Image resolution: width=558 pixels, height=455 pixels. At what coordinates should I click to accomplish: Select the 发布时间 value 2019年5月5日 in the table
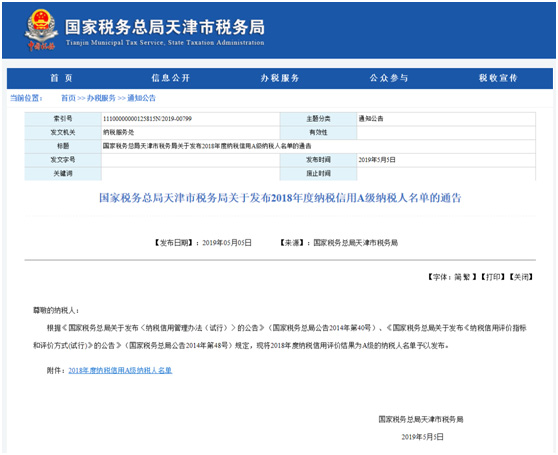[x=377, y=160]
